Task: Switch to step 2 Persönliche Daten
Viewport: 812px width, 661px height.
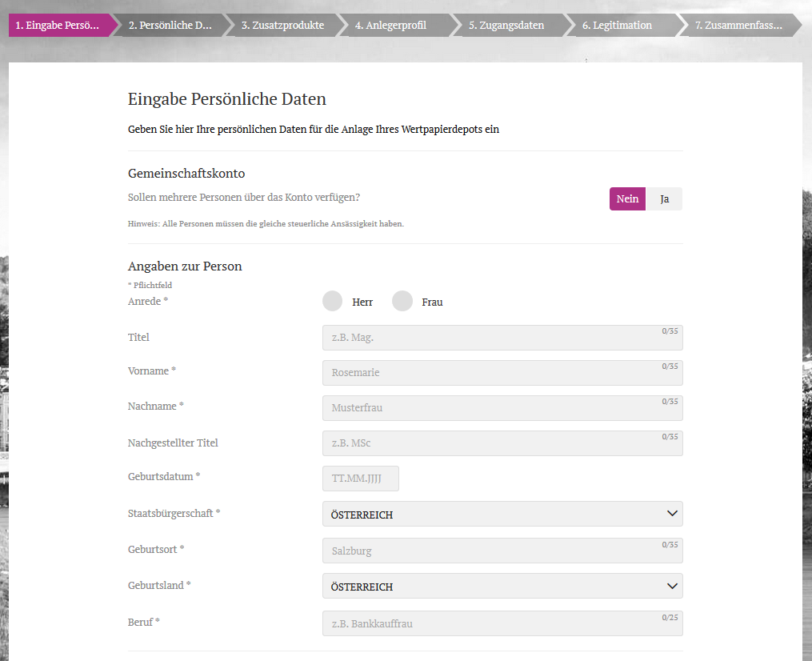Action: point(170,25)
